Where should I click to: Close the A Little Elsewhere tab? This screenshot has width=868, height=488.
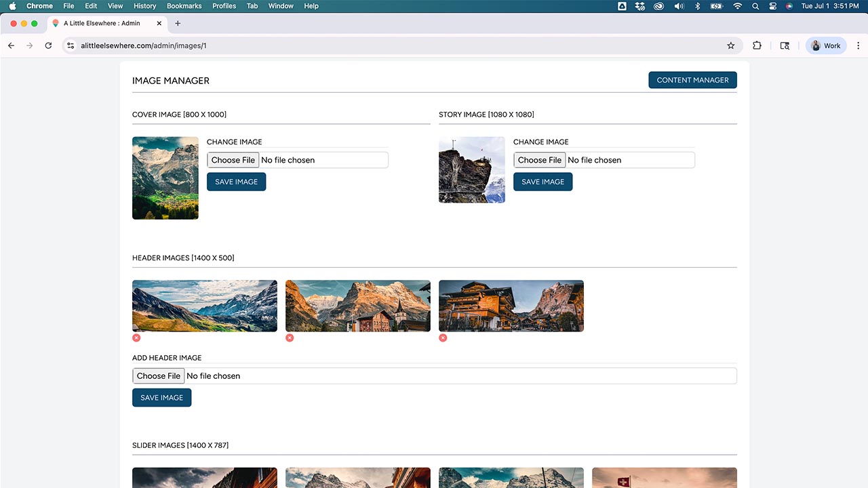[x=159, y=23]
